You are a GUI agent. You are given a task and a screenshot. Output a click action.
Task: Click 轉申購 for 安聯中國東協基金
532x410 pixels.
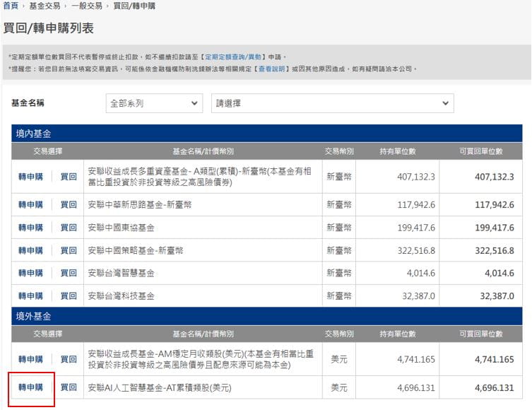pyautogui.click(x=30, y=228)
